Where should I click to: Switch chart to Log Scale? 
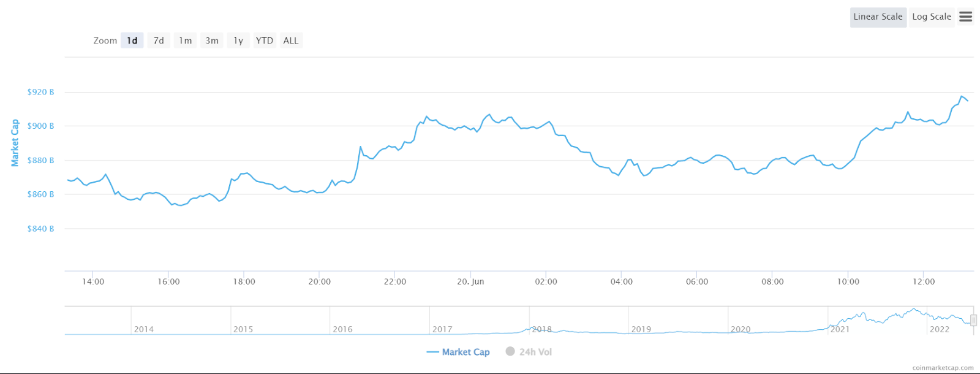click(931, 17)
